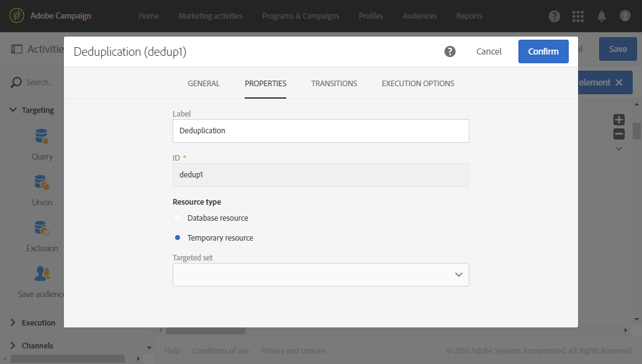
Task: Toggle the Activities panel icon
Action: (17, 49)
